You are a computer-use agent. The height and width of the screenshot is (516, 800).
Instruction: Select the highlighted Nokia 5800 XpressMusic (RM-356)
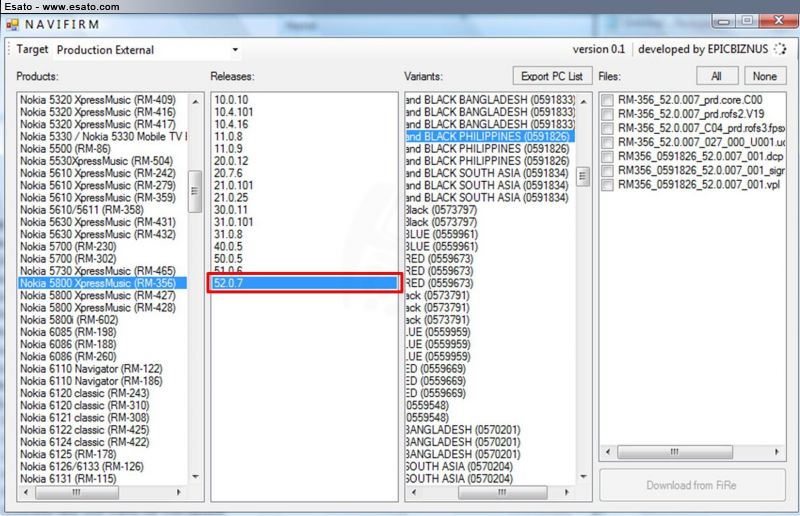(103, 283)
